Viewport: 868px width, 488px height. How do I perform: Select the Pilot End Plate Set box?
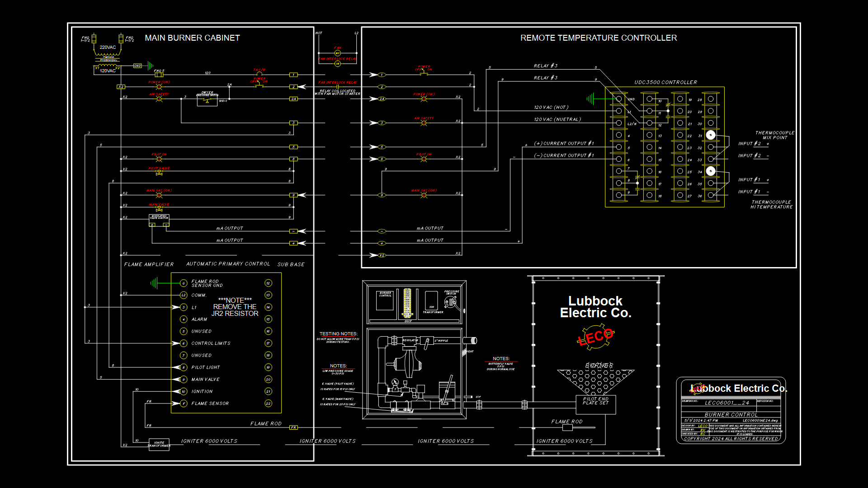pyautogui.click(x=596, y=404)
